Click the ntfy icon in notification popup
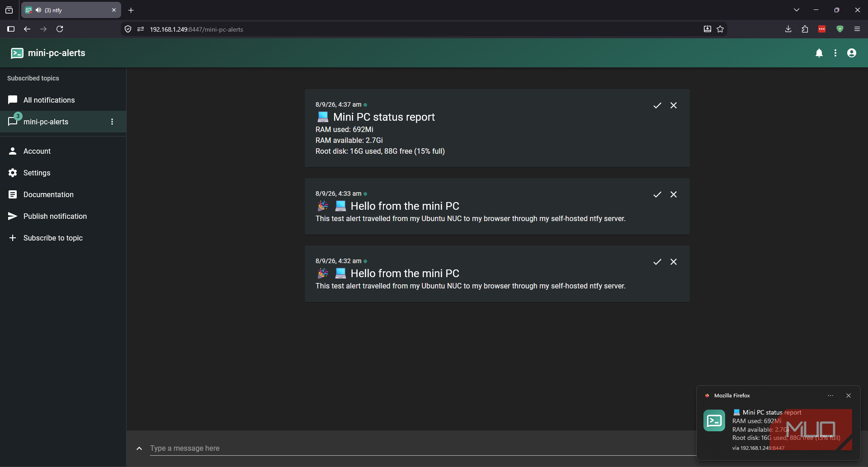The height and width of the screenshot is (467, 868). click(714, 420)
